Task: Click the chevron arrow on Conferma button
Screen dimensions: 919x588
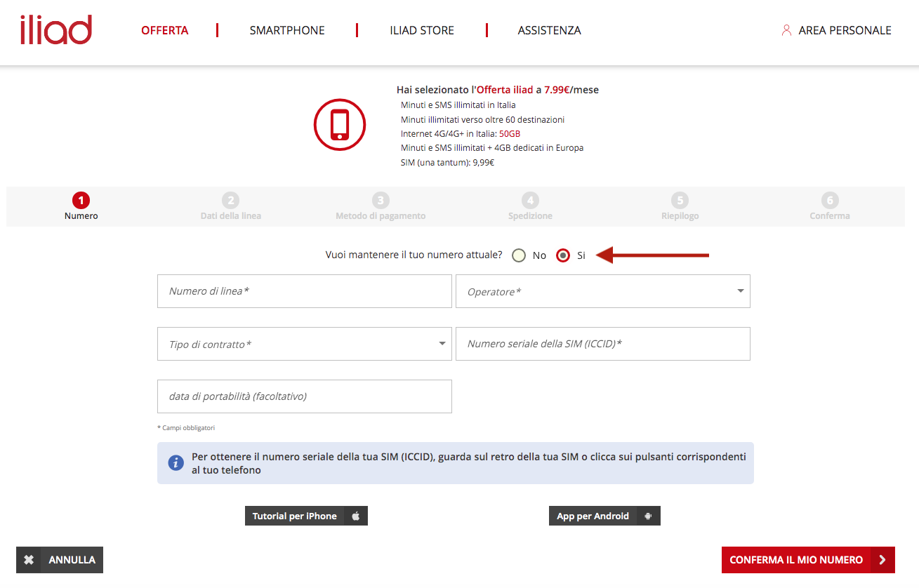Action: tap(882, 560)
